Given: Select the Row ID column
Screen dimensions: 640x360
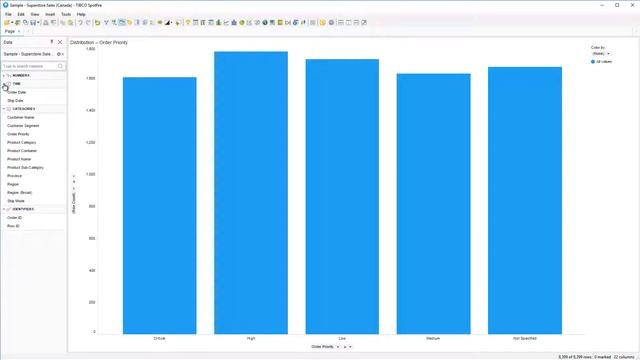Looking at the screenshot, I should (13, 226).
